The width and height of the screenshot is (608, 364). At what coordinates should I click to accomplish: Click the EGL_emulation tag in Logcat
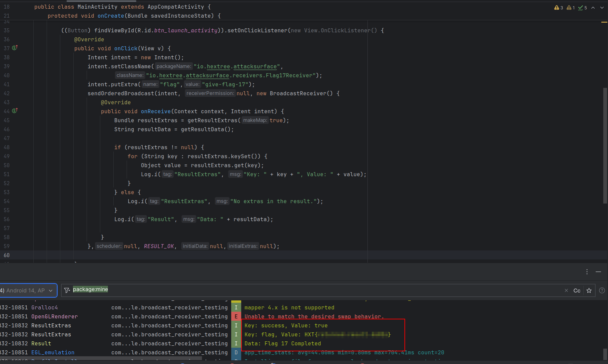[x=53, y=352]
